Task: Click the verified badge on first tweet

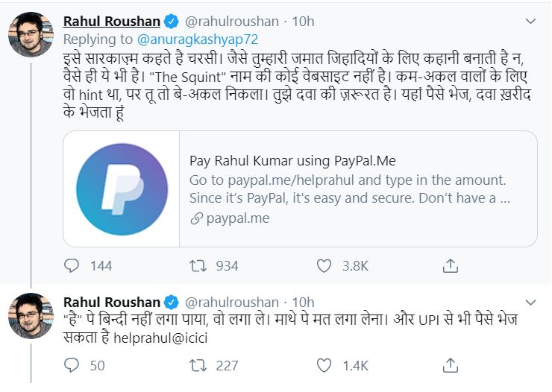Action: click(x=172, y=20)
